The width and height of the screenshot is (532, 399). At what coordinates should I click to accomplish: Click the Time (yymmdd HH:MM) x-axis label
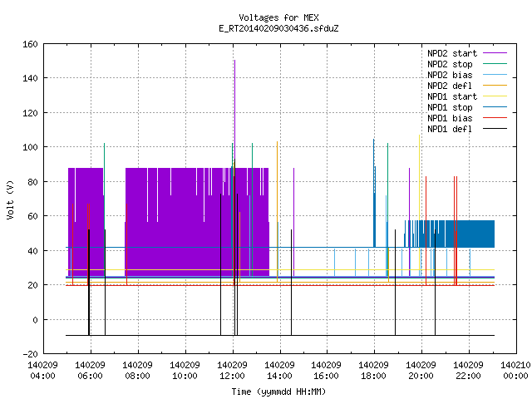click(x=278, y=392)
